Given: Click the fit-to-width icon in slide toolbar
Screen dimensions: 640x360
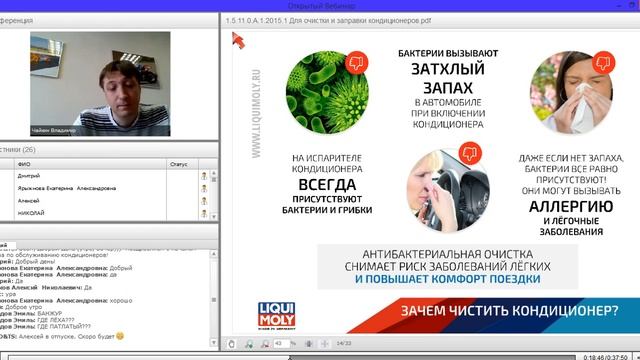Looking at the screenshot, I should [x=324, y=344].
